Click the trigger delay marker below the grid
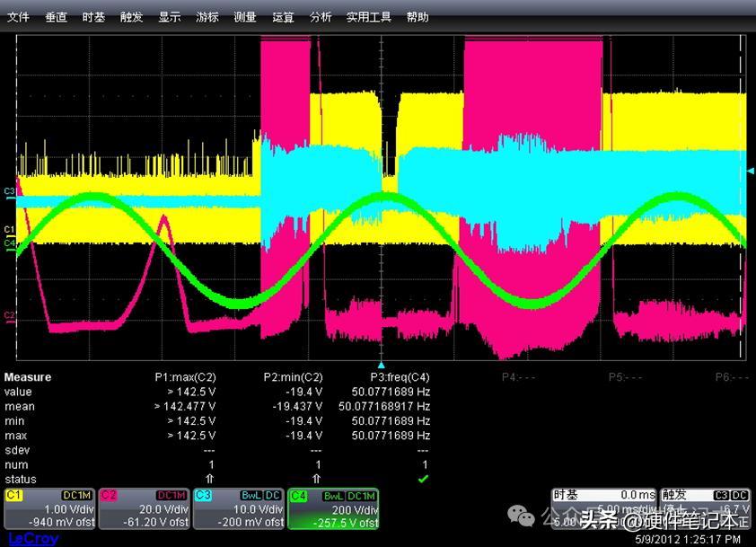756x547 pixels. point(381,366)
